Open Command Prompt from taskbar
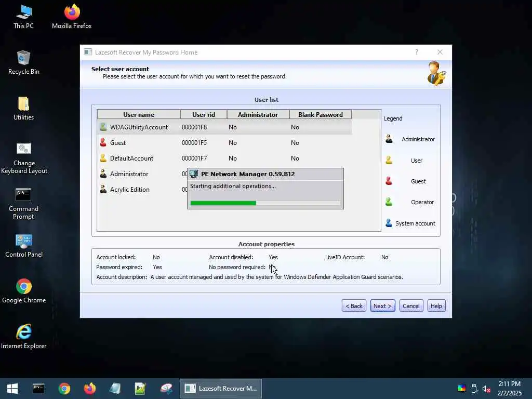Viewport: 532px width, 399px height. click(38, 389)
